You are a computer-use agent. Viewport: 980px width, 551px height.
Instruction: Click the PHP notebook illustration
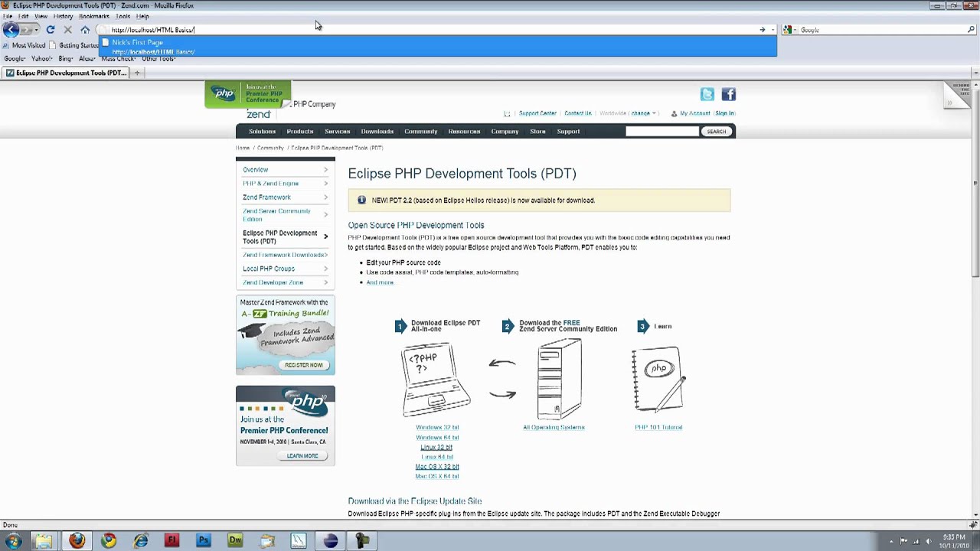point(658,379)
